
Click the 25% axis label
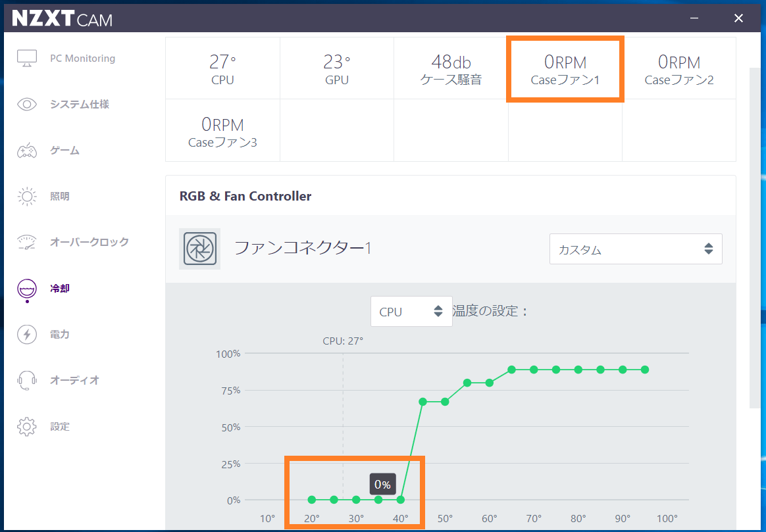click(230, 464)
